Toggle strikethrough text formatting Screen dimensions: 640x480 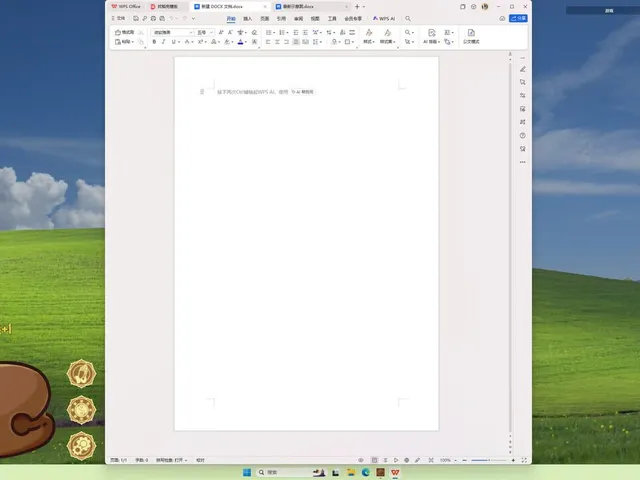(188, 42)
